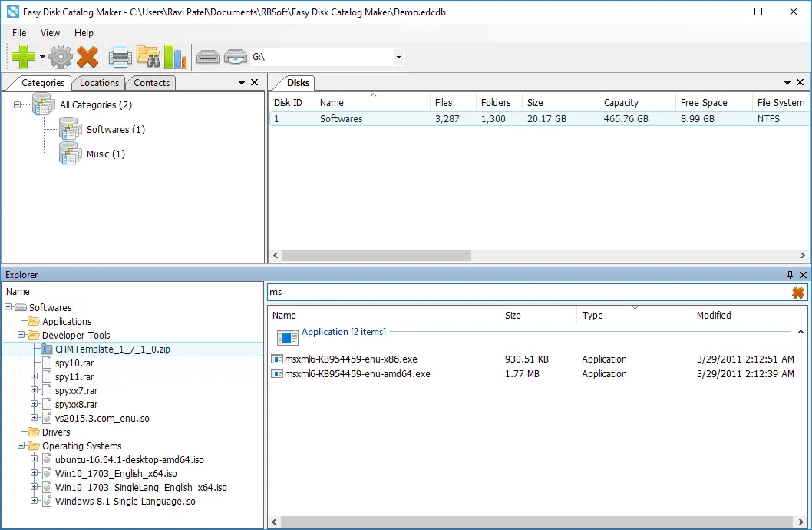Click the optical drive eject icon
The width and height of the screenshot is (812, 530).
(x=236, y=57)
